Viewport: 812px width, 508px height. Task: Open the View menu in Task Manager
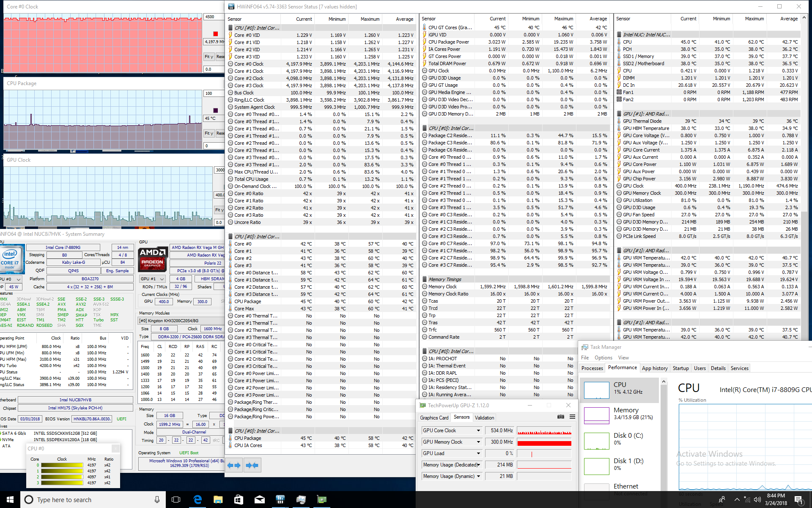pyautogui.click(x=623, y=358)
